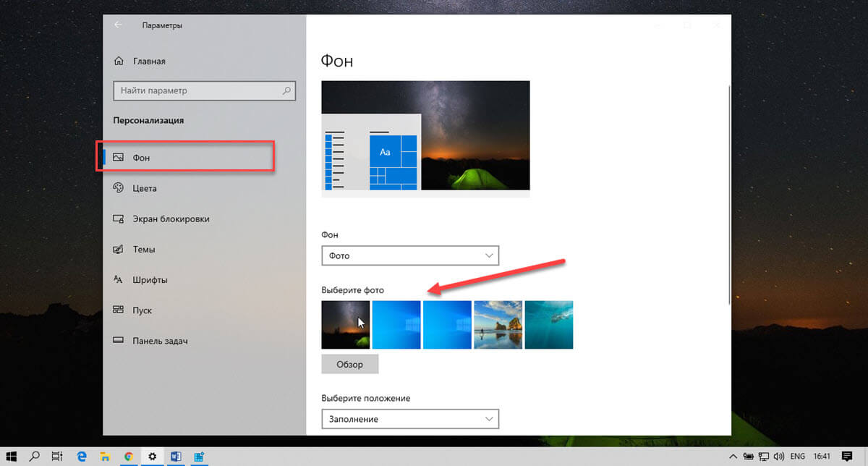This screenshot has height=466, width=868.
Task: Click the desktop background preview image
Action: tap(425, 137)
